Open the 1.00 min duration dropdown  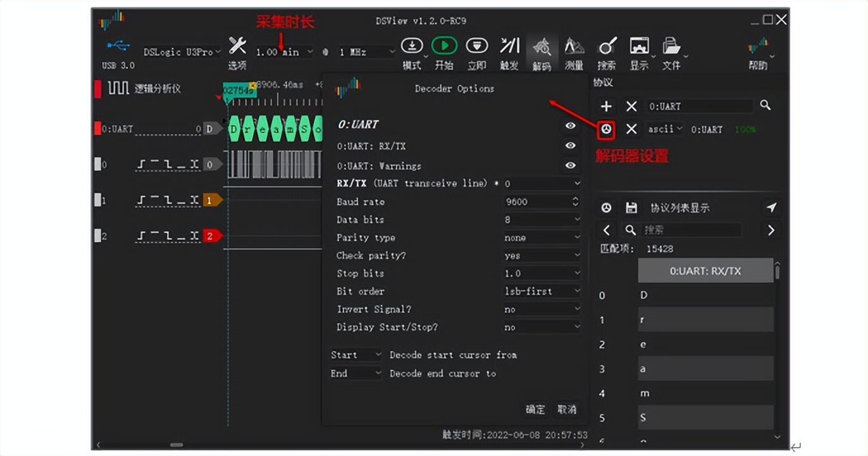click(x=284, y=52)
